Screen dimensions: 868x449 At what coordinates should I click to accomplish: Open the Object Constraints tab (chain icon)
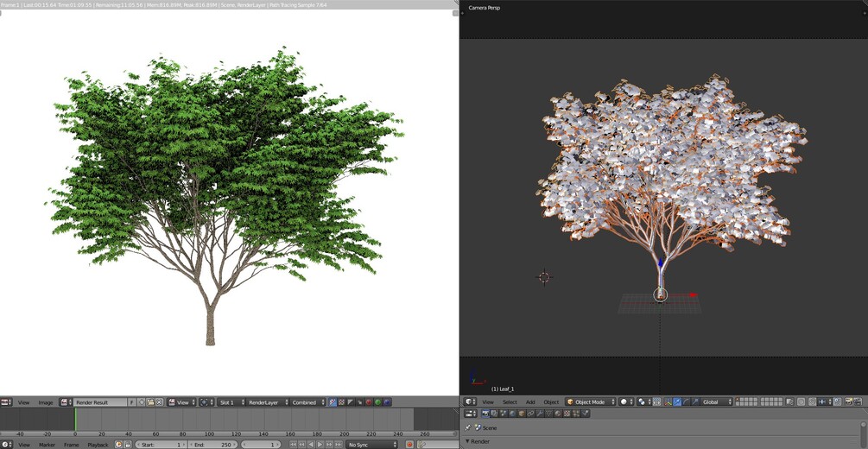(530, 414)
